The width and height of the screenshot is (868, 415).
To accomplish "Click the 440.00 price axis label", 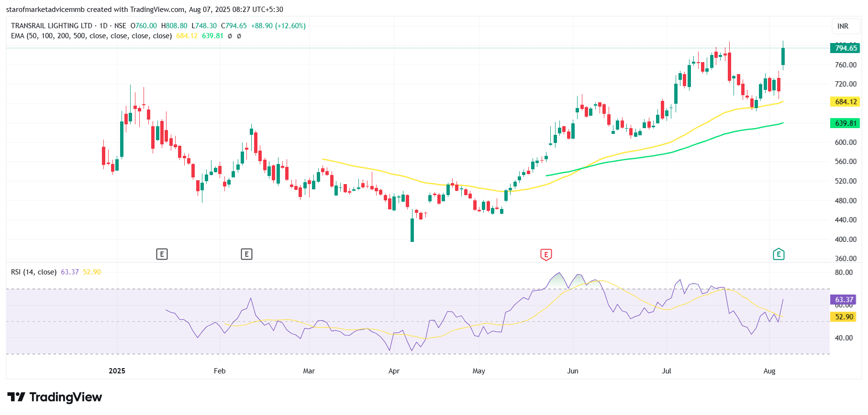I will coord(846,220).
